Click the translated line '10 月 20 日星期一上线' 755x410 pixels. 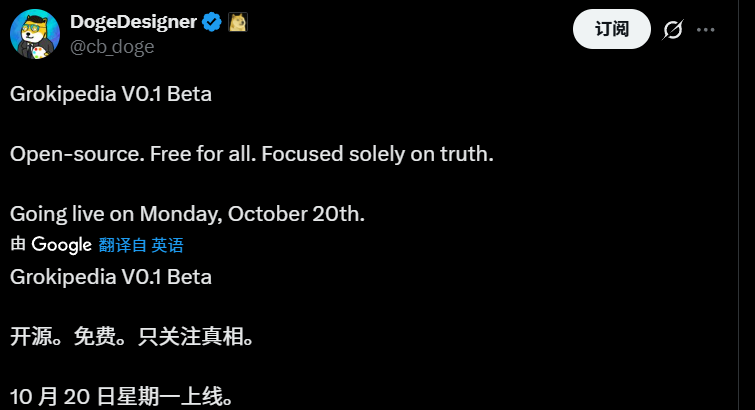coord(121,396)
